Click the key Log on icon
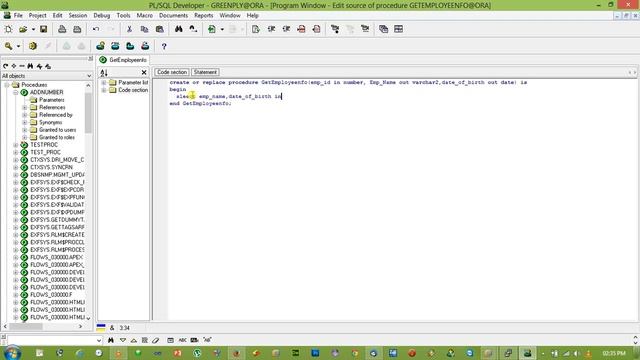The height and width of the screenshot is (360, 640). pos(8,46)
